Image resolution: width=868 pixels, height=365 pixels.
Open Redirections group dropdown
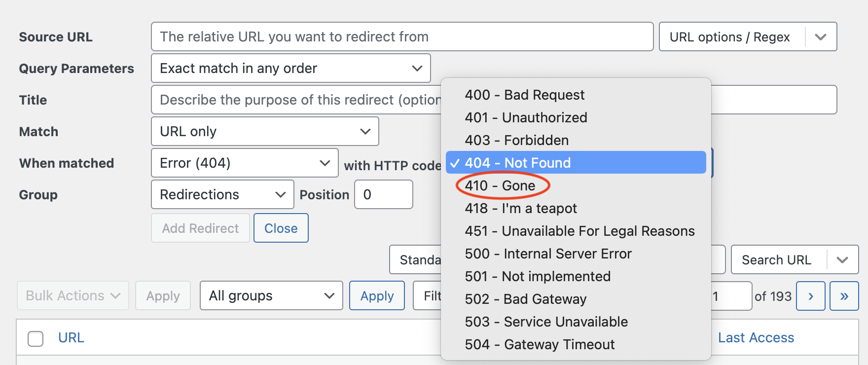coord(222,195)
